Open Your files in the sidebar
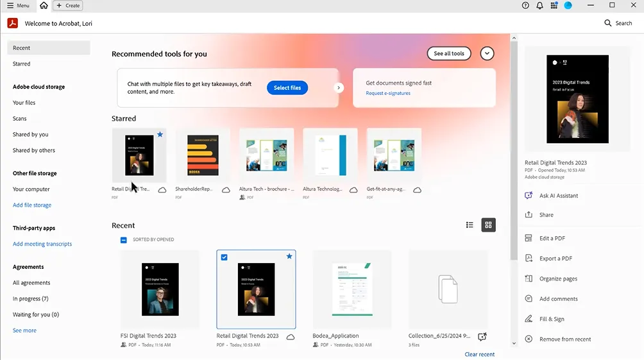This screenshot has width=644, height=360. coord(24,102)
